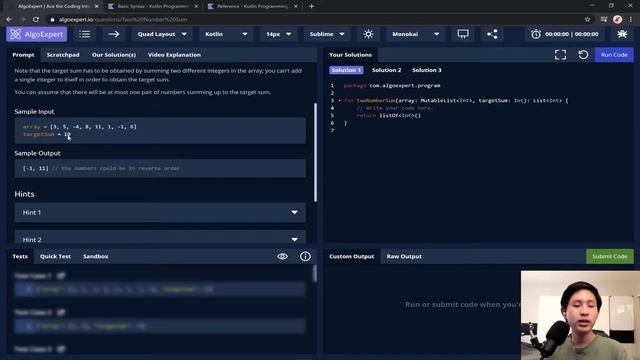
Task: Start the stopwatch timer icon
Action: (x=536, y=34)
